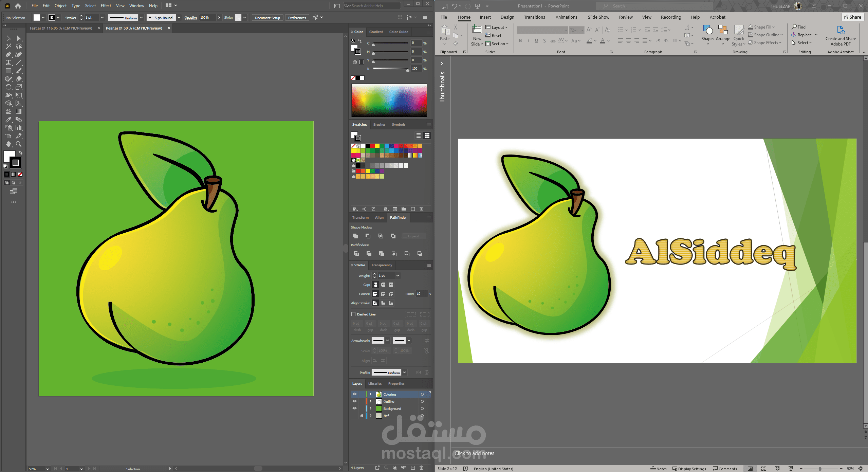
Task: Click the Document Setup button
Action: (267, 18)
